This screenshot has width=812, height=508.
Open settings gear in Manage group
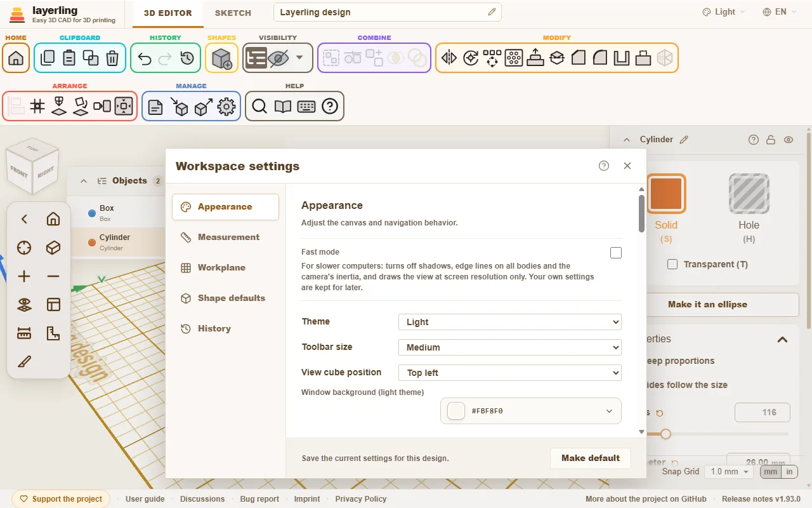[x=226, y=106]
